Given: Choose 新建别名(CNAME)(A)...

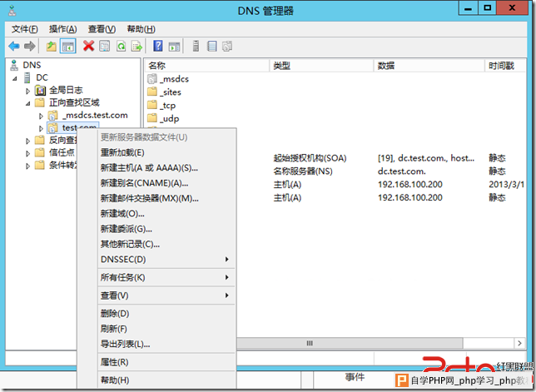Looking at the screenshot, I should (x=166, y=183).
